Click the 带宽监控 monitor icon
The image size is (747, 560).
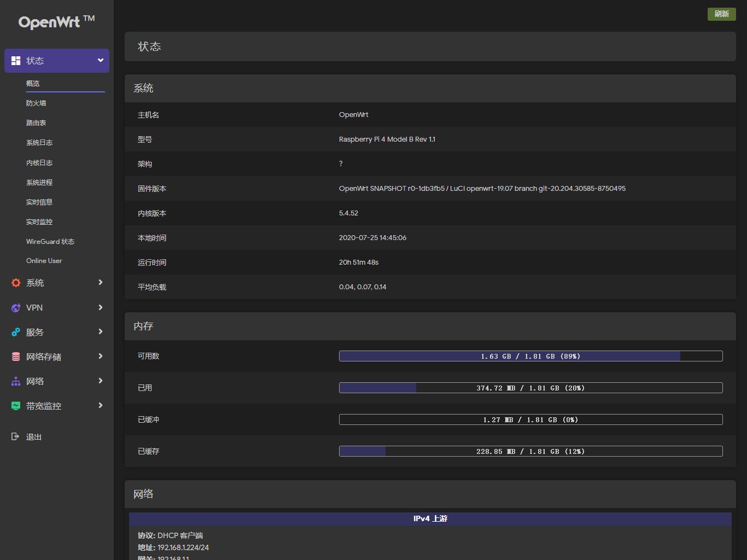pyautogui.click(x=16, y=406)
